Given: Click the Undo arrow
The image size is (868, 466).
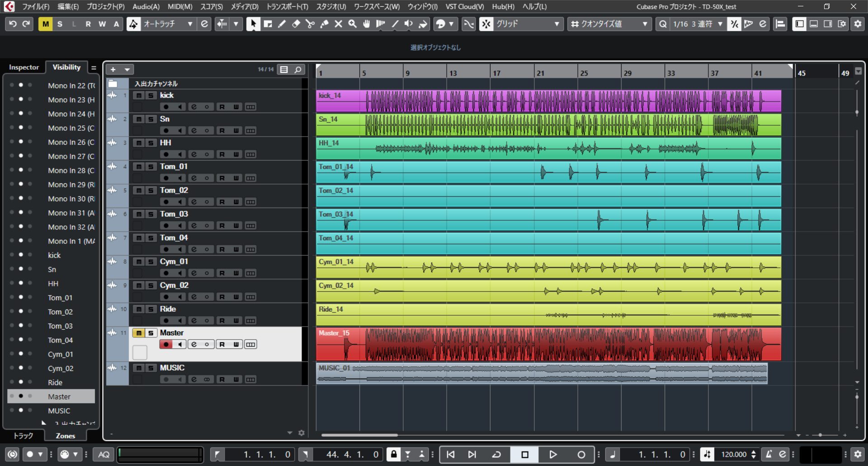Looking at the screenshot, I should coord(13,24).
